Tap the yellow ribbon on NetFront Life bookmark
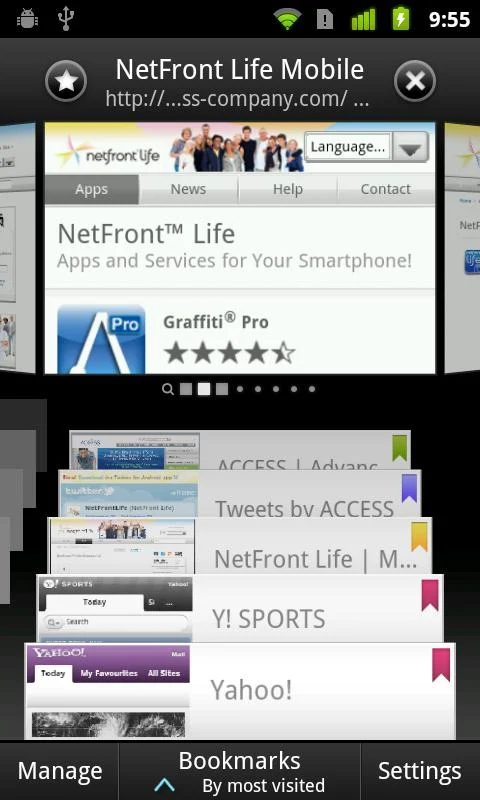Viewport: 480px width, 800px height. tap(419, 537)
